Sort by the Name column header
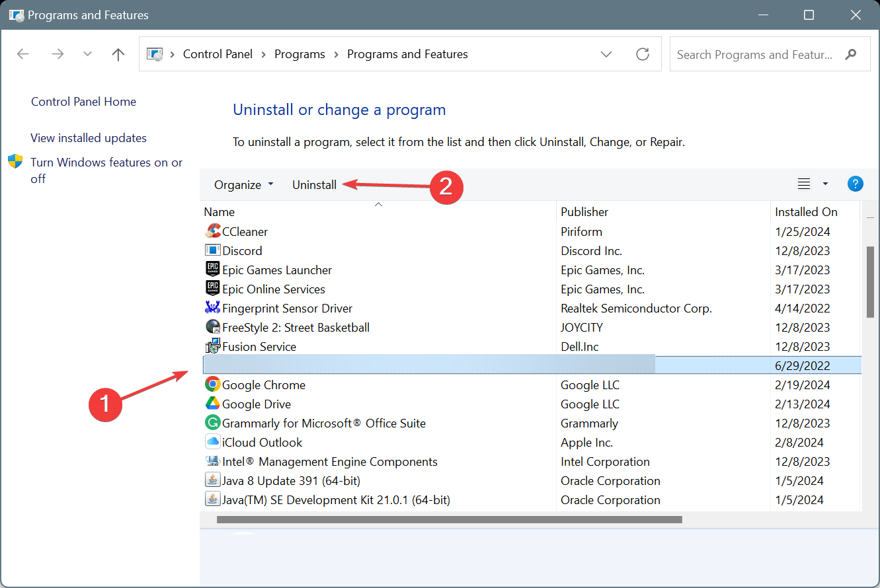Screen dimensions: 880x588 [220, 212]
